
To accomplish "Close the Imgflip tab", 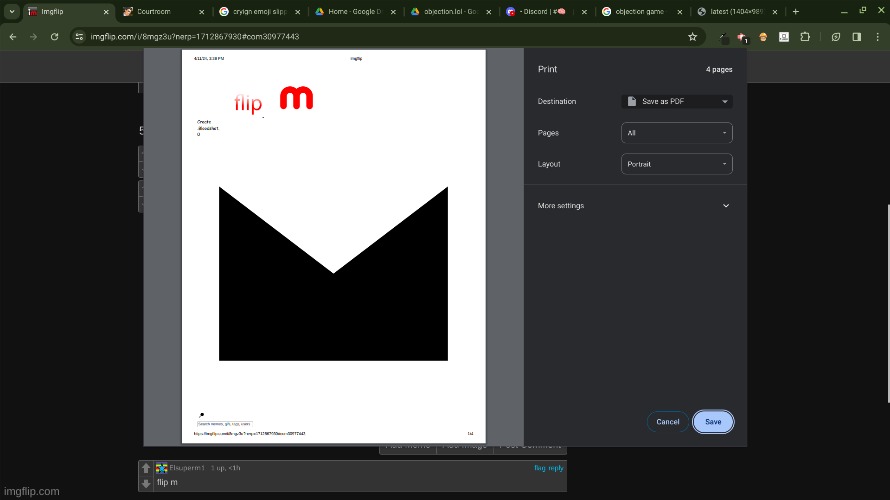I will [106, 11].
